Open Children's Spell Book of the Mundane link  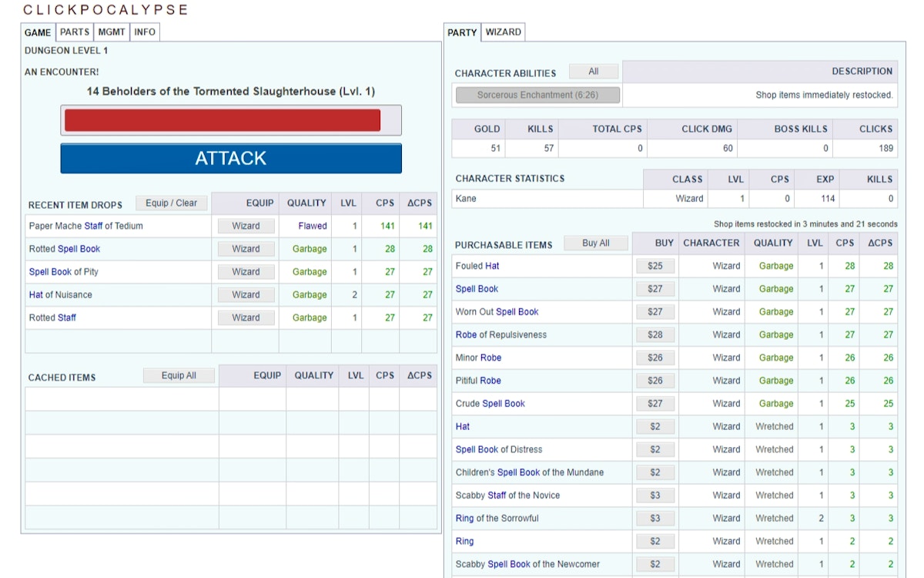(x=529, y=472)
